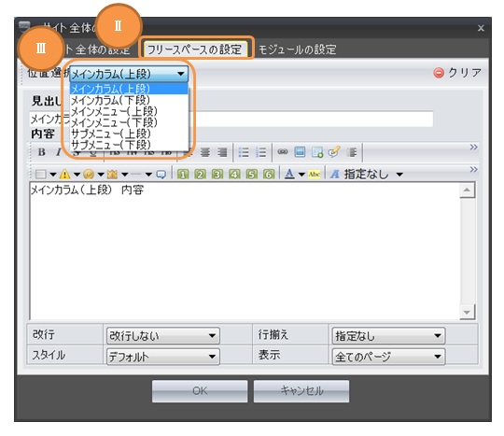504x436 pixels.
Task: Insert the speech bubble comment icon
Action: (x=161, y=175)
